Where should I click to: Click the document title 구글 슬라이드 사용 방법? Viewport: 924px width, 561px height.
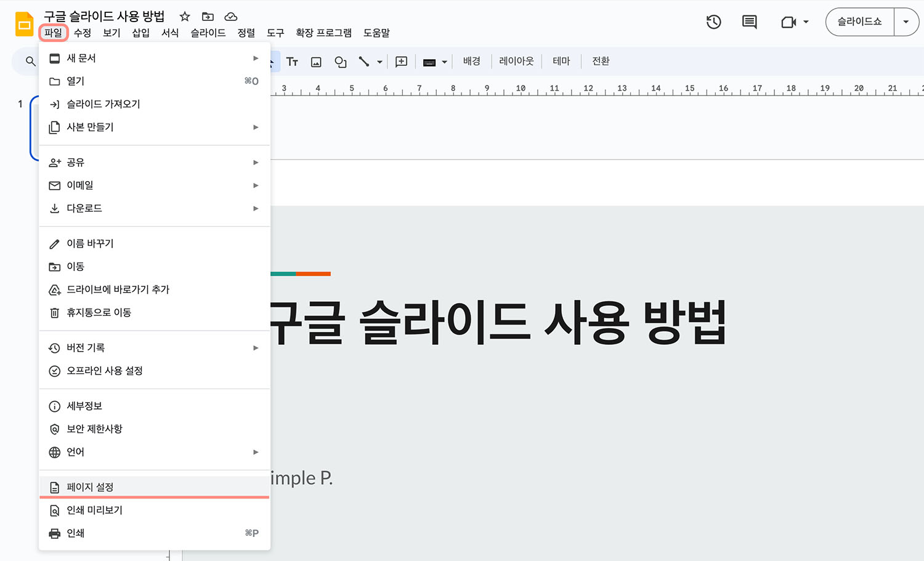104,17
